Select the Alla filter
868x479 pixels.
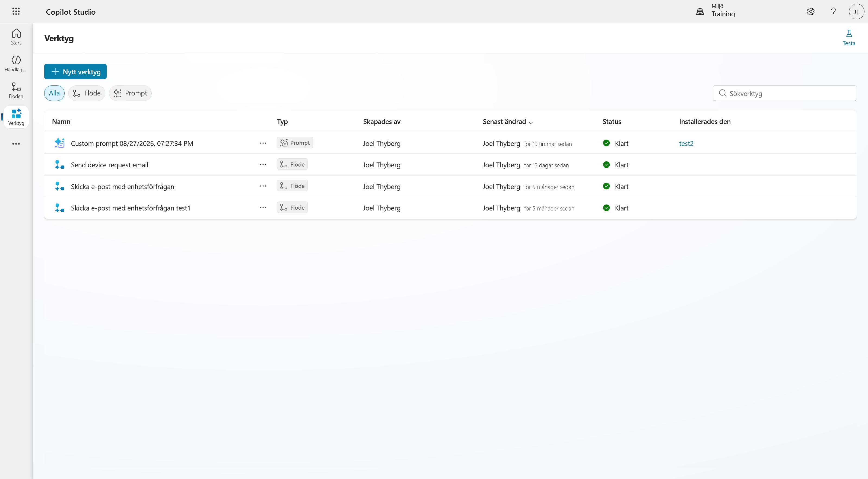click(x=54, y=93)
